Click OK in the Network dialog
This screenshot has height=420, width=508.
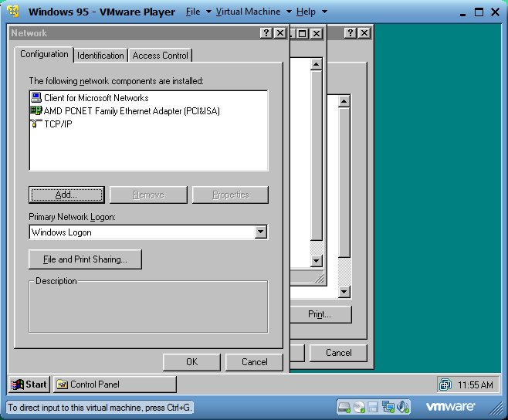191,362
